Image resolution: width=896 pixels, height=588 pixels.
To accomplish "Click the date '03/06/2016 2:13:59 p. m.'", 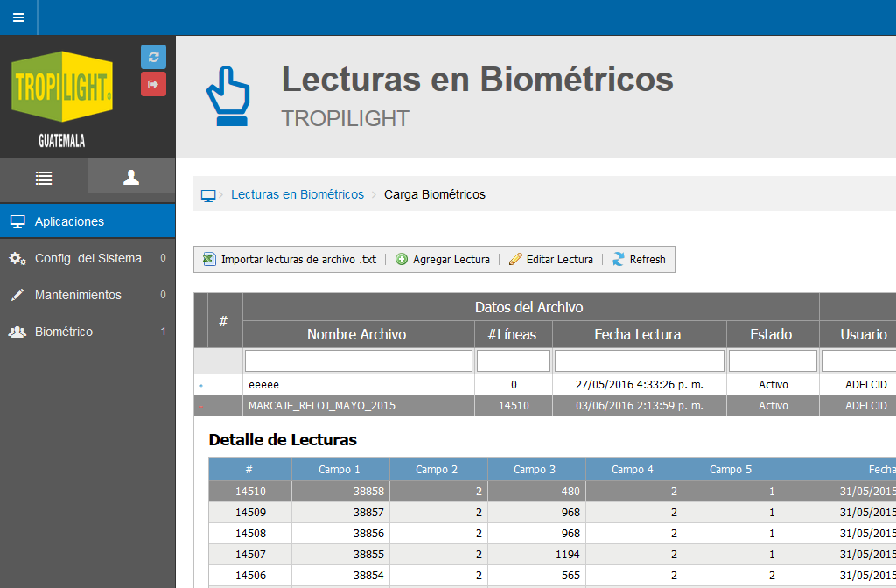I will (640, 406).
